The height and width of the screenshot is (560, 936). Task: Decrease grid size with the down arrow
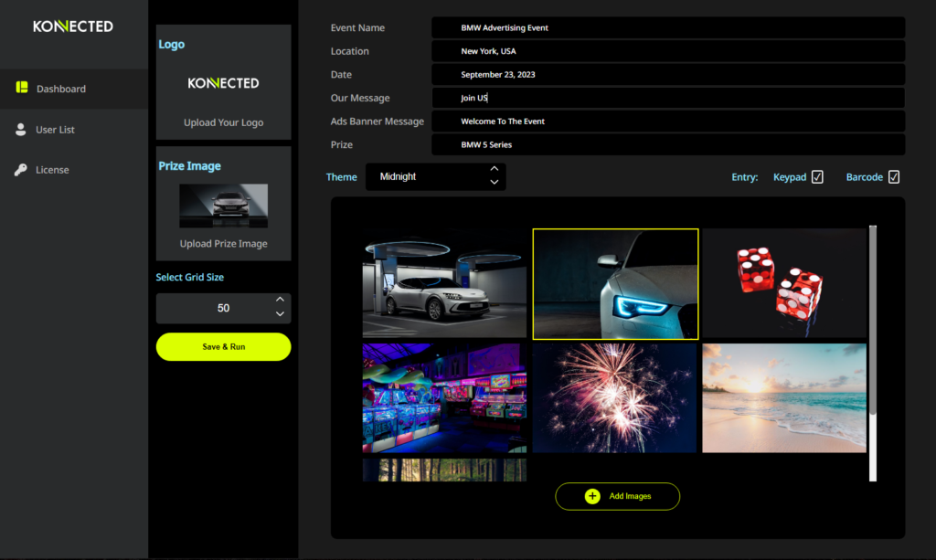[280, 313]
